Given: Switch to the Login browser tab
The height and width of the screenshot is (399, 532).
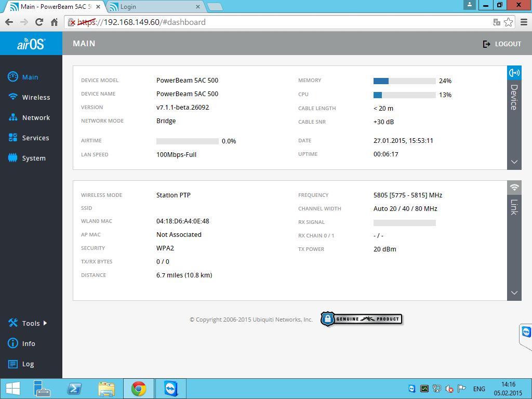Looking at the screenshot, I should pos(154,7).
